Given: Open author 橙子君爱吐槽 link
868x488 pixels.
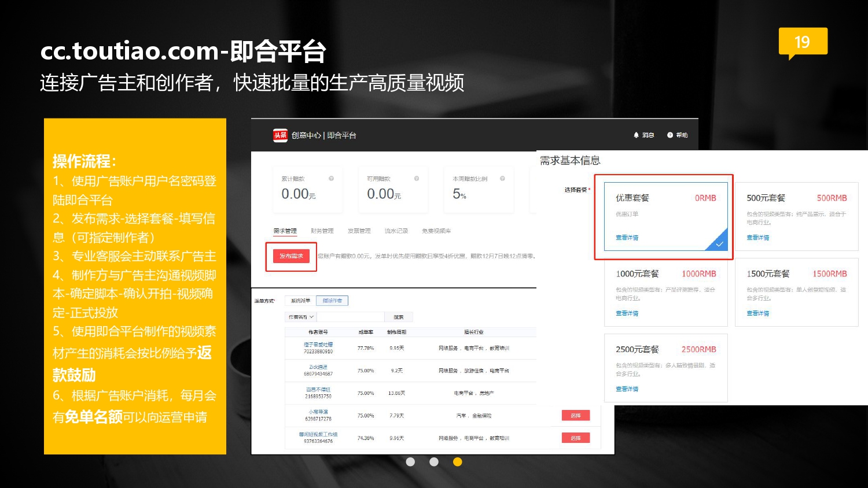Looking at the screenshot, I should [x=318, y=345].
